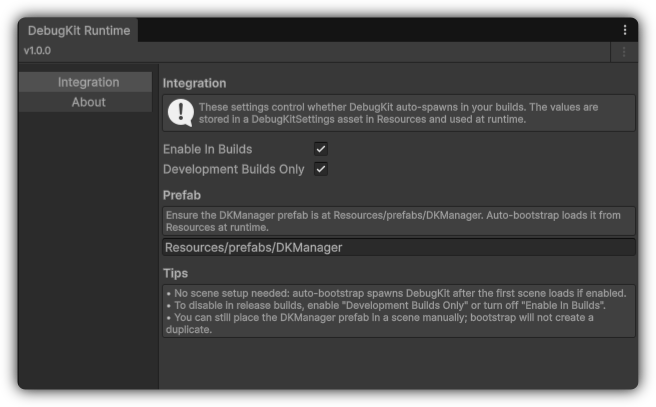
Task: Click the Prefab section heading
Action: pyautogui.click(x=182, y=195)
